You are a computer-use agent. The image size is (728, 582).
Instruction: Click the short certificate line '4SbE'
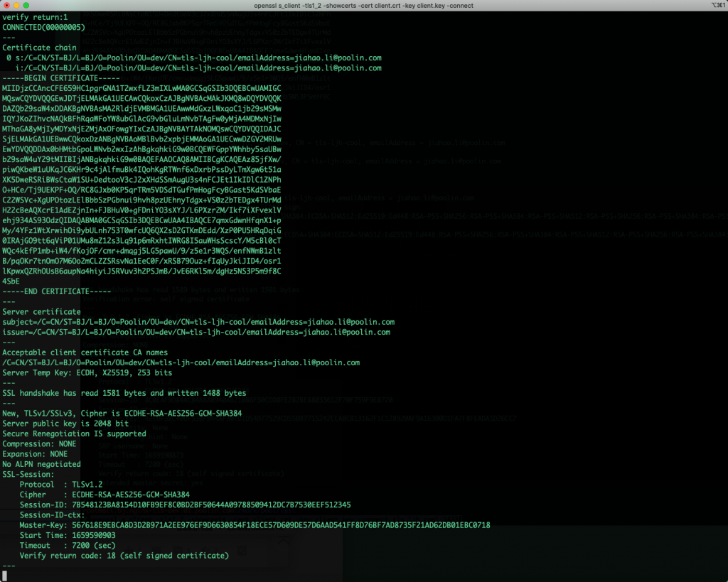11,281
